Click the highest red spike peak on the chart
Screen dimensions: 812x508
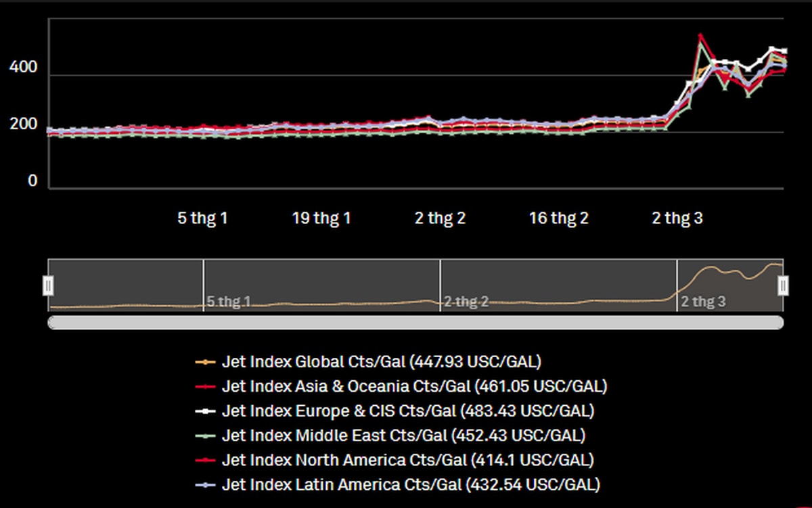pos(700,35)
